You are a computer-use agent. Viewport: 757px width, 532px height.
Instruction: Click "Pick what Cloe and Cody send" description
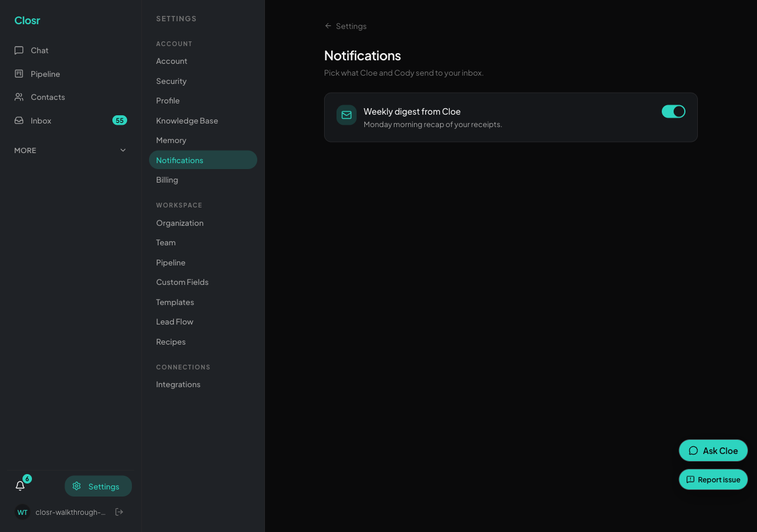pyautogui.click(x=404, y=73)
